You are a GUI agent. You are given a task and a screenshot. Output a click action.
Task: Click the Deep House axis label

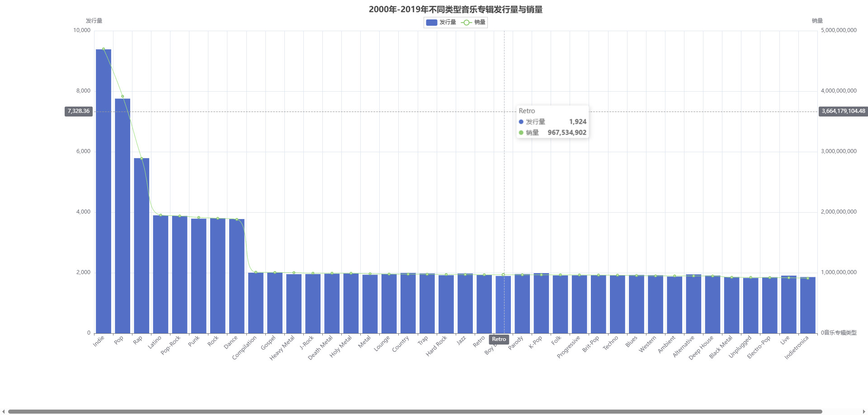coord(701,348)
